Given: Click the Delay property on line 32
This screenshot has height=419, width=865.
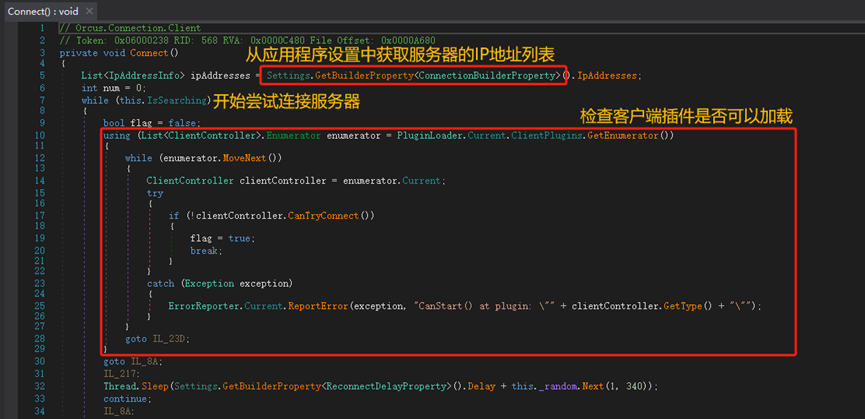Looking at the screenshot, I should pyautogui.click(x=481, y=386).
